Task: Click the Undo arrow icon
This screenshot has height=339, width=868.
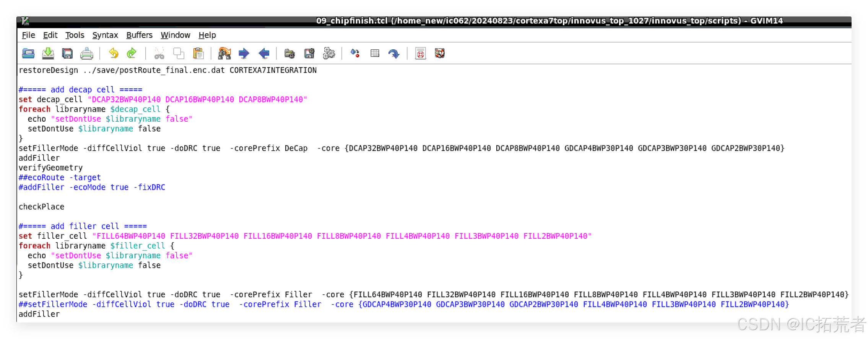Action: (114, 54)
